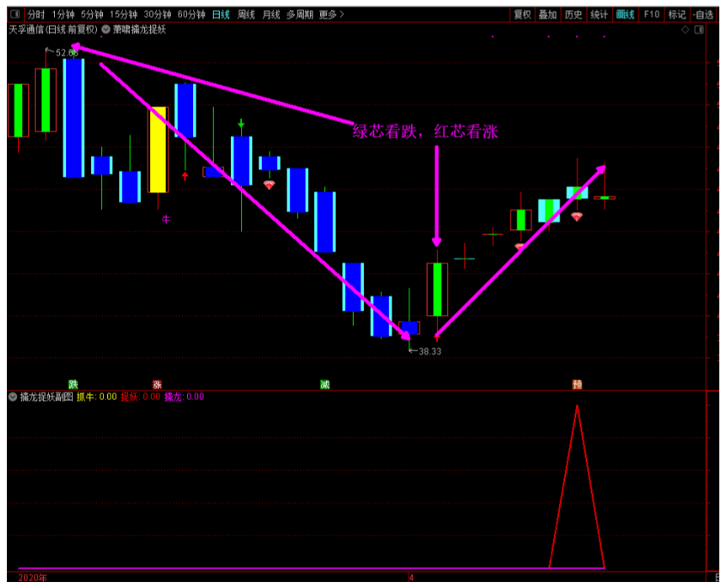Click the F10 company info button
Screen dimensions: 721x588
click(x=651, y=15)
